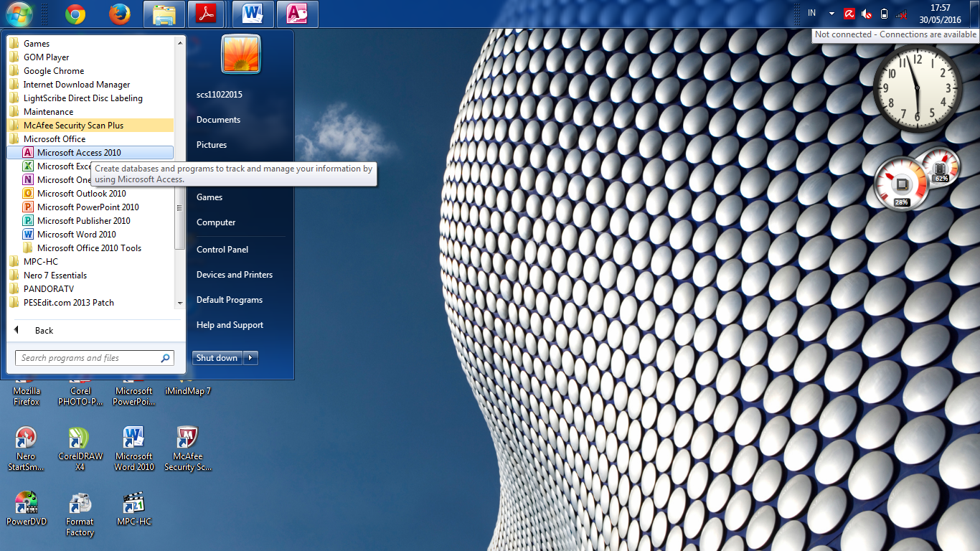Screen dimensions: 980x551
Task: Launch Firefox from the taskbar
Action: click(120, 14)
